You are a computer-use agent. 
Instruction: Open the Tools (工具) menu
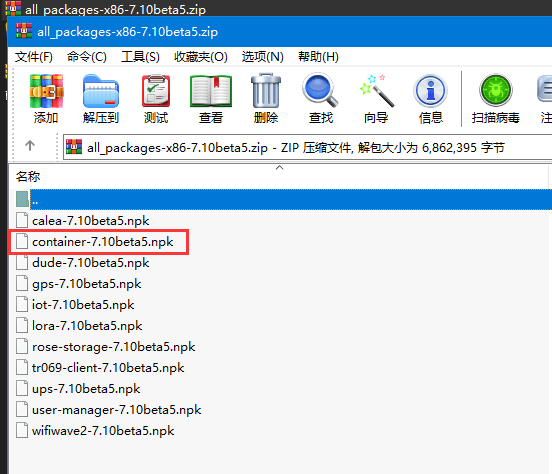pyautogui.click(x=140, y=57)
